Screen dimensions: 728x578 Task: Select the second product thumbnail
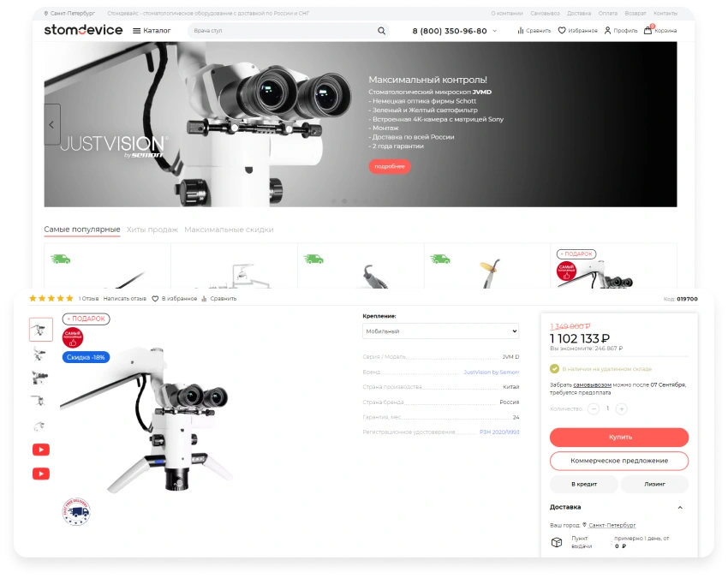click(x=40, y=355)
